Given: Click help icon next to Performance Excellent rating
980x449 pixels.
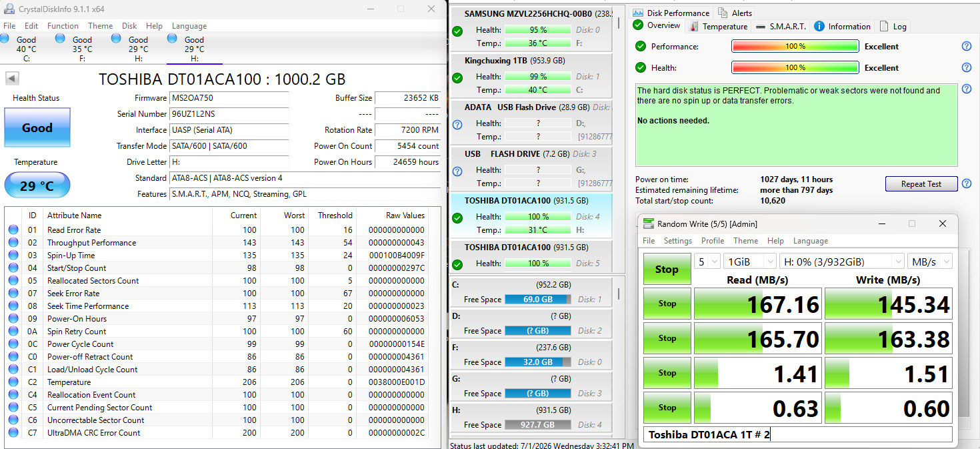Looking at the screenshot, I should (966, 46).
